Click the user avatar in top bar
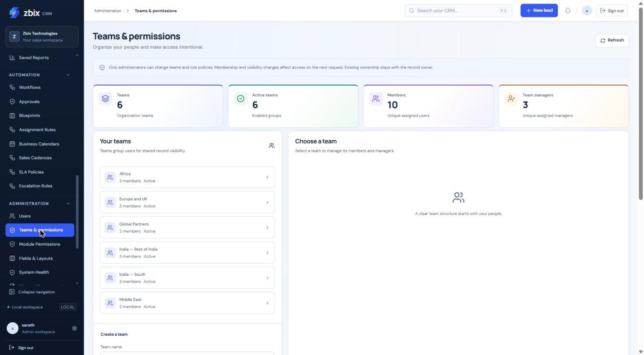Viewport: 644px width, 355px height. (x=587, y=10)
